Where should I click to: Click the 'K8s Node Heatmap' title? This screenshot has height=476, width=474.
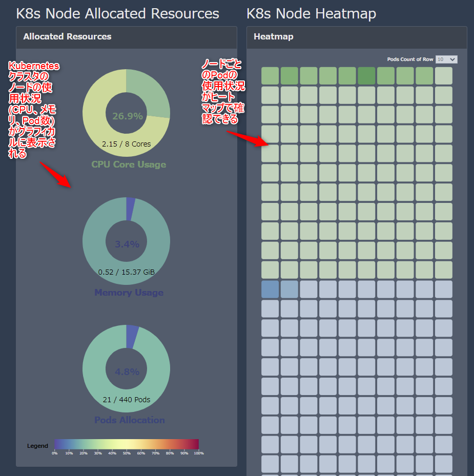[x=311, y=14]
